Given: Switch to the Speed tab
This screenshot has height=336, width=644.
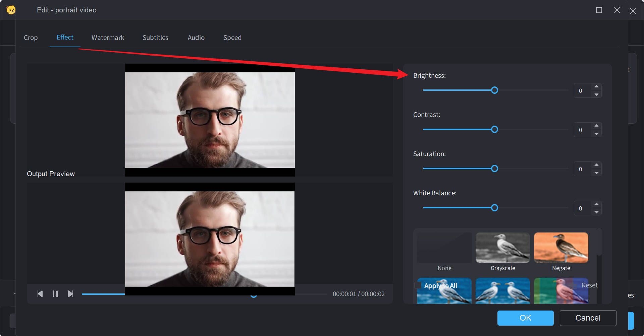Looking at the screenshot, I should (x=232, y=38).
